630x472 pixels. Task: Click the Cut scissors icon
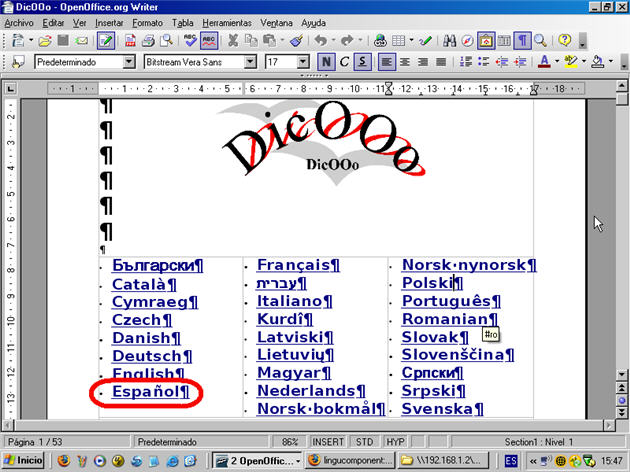(x=233, y=41)
